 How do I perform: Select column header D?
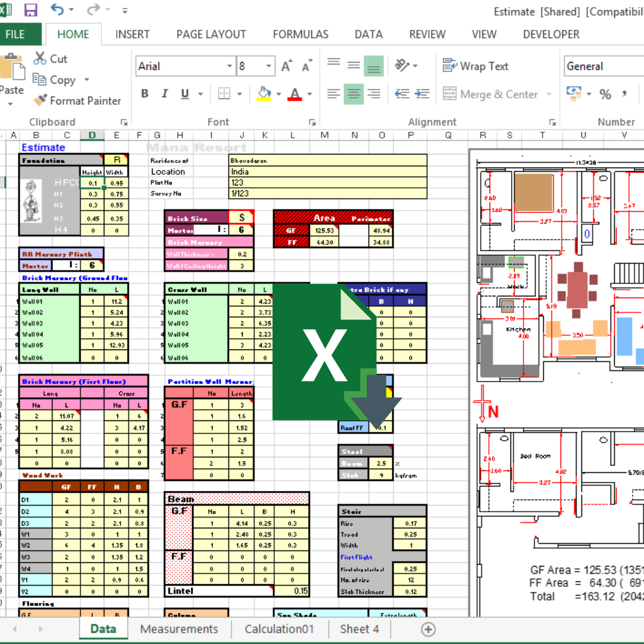coord(92,135)
